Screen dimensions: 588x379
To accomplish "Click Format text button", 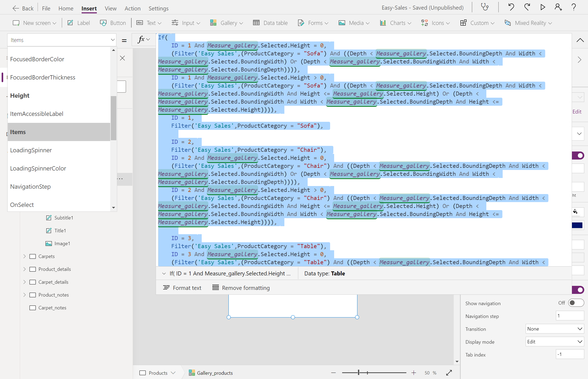I will [182, 288].
